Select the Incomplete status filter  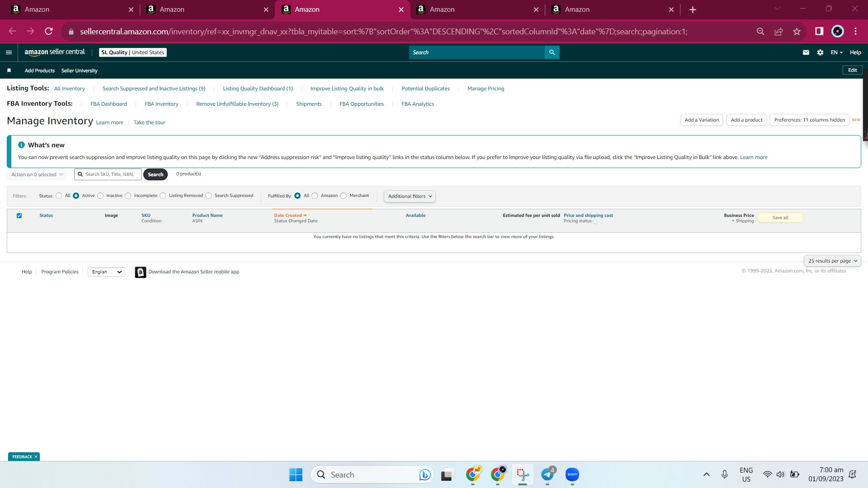click(x=128, y=196)
